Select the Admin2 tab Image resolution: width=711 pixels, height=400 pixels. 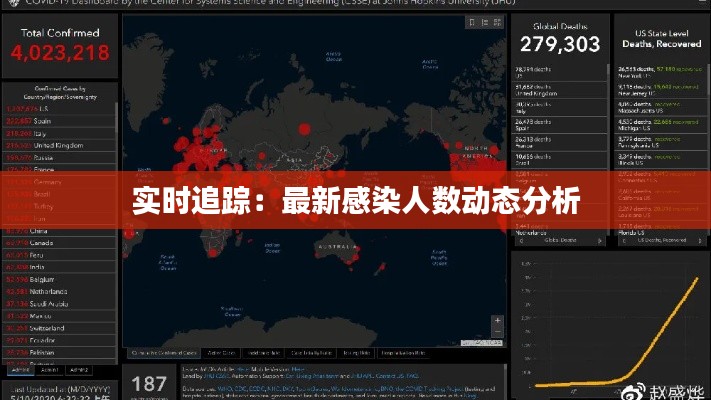pyautogui.click(x=78, y=370)
